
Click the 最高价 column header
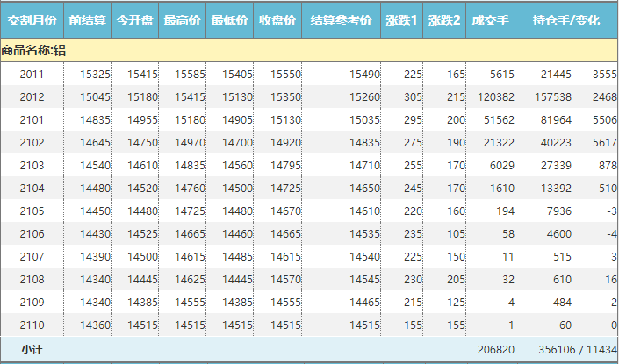click(x=183, y=19)
